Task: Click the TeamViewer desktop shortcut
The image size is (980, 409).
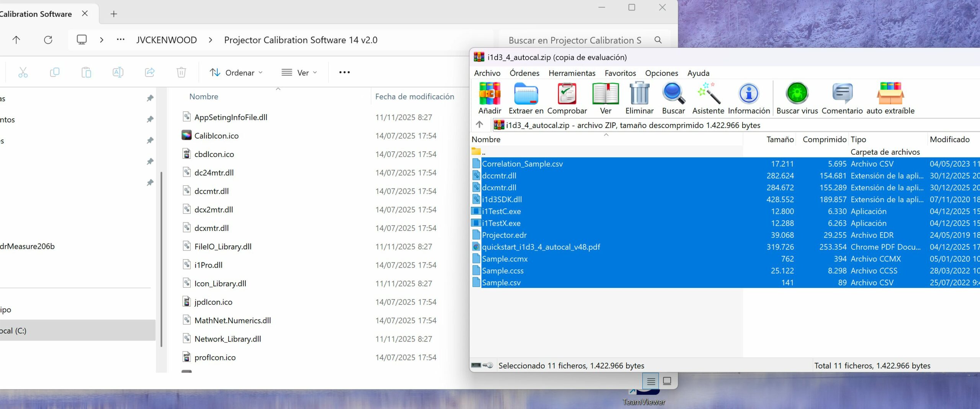Action: coord(644,397)
